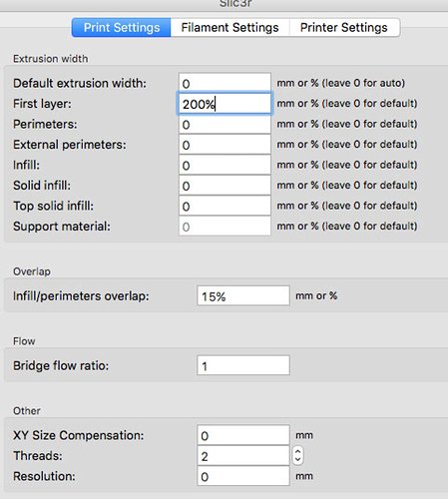Click the Default extrusion width field
The width and height of the screenshot is (448, 499).
pyautogui.click(x=224, y=83)
